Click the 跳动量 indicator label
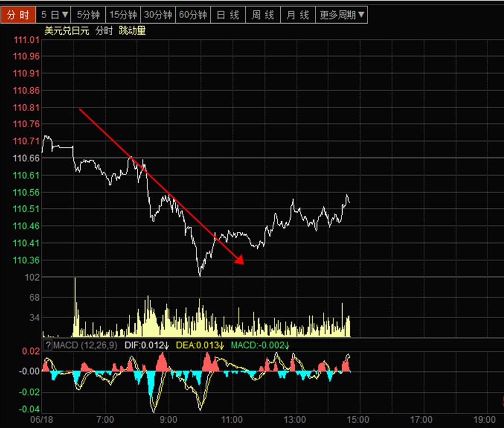 click(132, 31)
